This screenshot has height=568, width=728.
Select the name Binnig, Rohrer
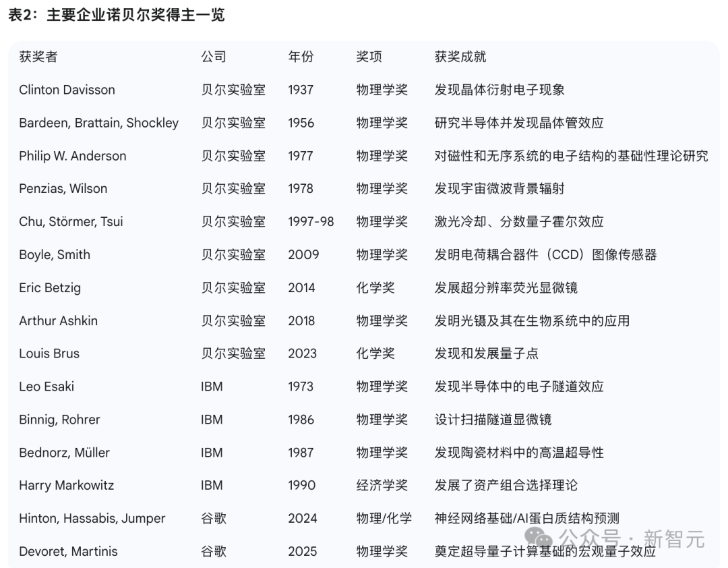click(x=59, y=420)
